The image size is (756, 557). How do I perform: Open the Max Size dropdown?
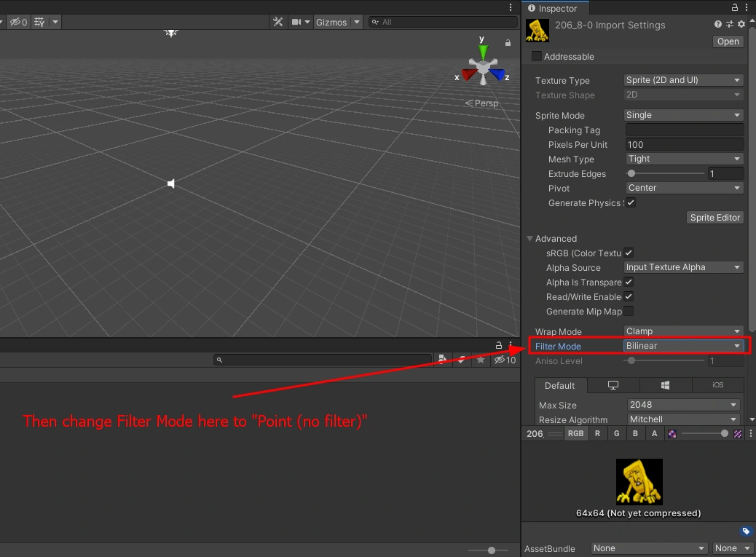point(683,405)
